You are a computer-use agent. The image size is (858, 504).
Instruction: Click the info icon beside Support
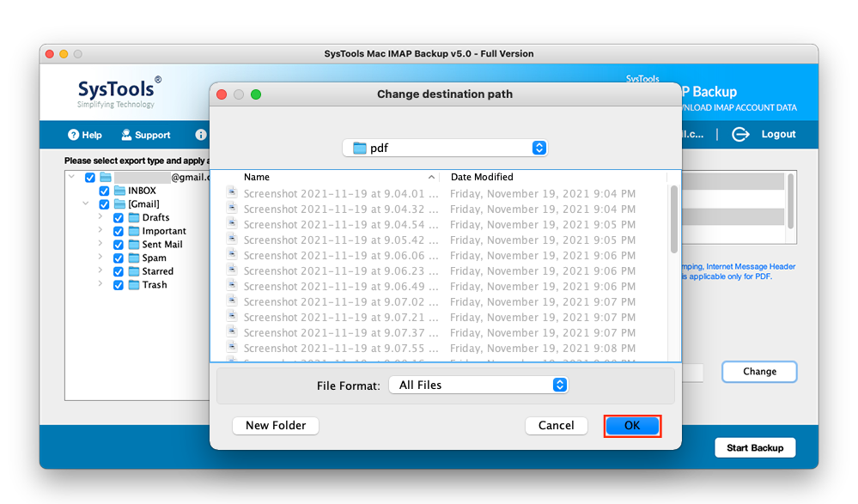coord(201,135)
